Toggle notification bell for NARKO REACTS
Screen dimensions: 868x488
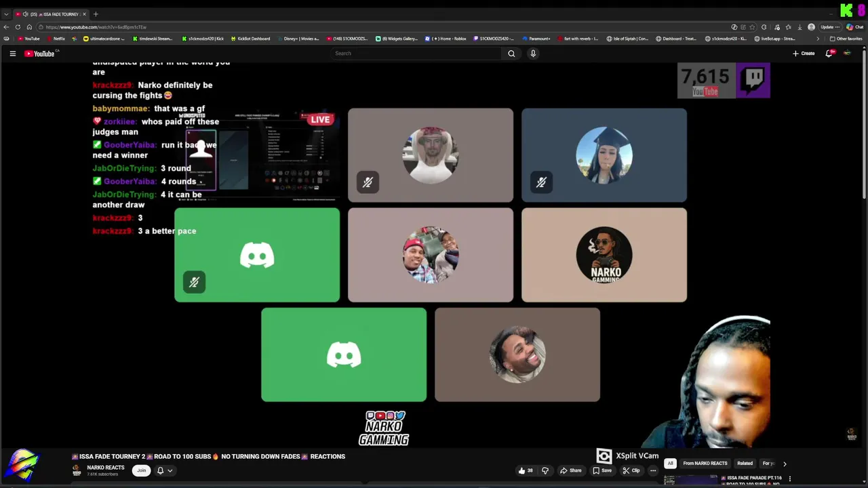pyautogui.click(x=161, y=470)
